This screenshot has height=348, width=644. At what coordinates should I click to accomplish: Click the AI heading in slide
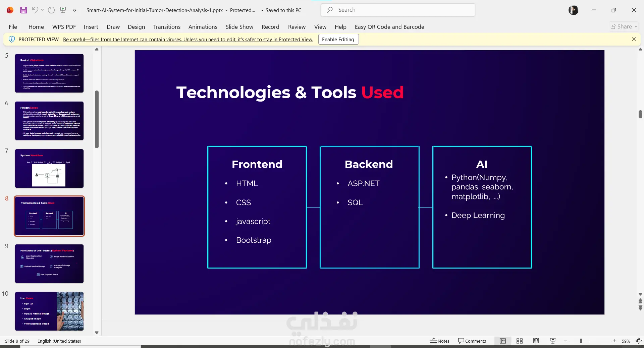coord(482,164)
